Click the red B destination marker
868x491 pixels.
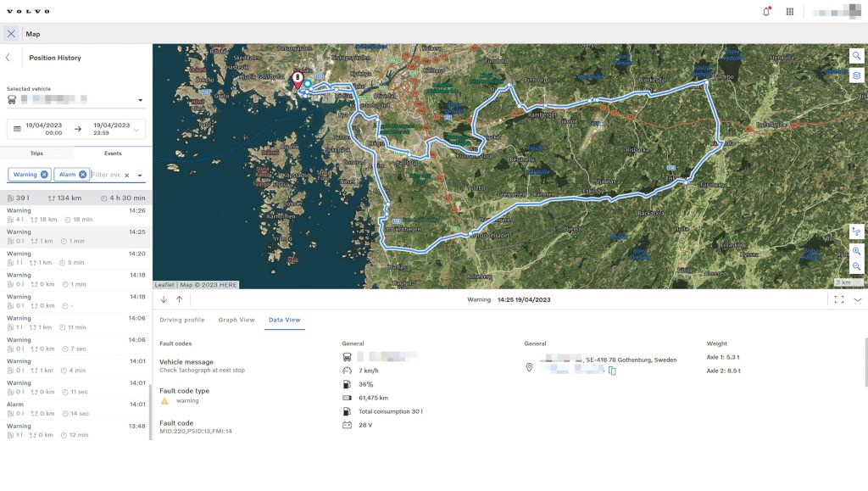point(298,80)
